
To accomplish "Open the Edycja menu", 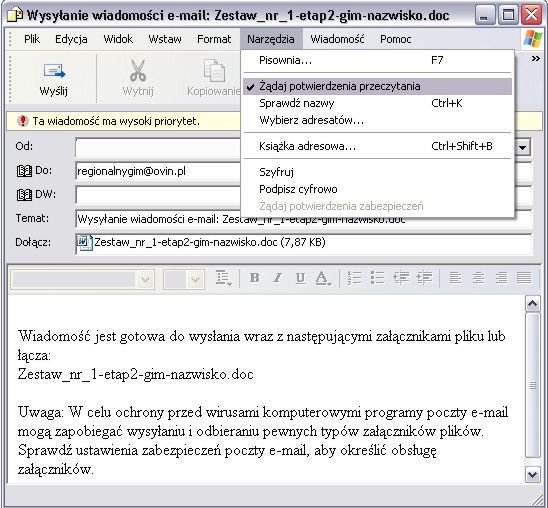I will coord(71,39).
